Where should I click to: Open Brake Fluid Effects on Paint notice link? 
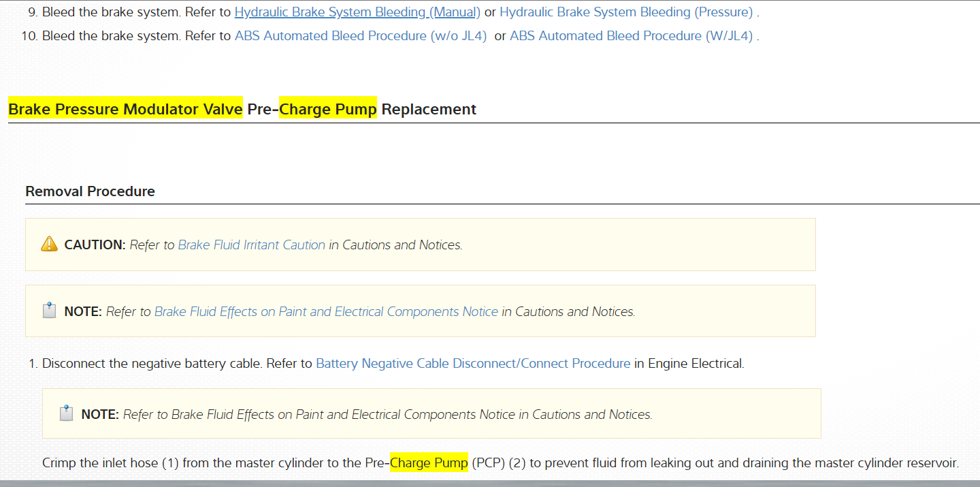tap(326, 311)
